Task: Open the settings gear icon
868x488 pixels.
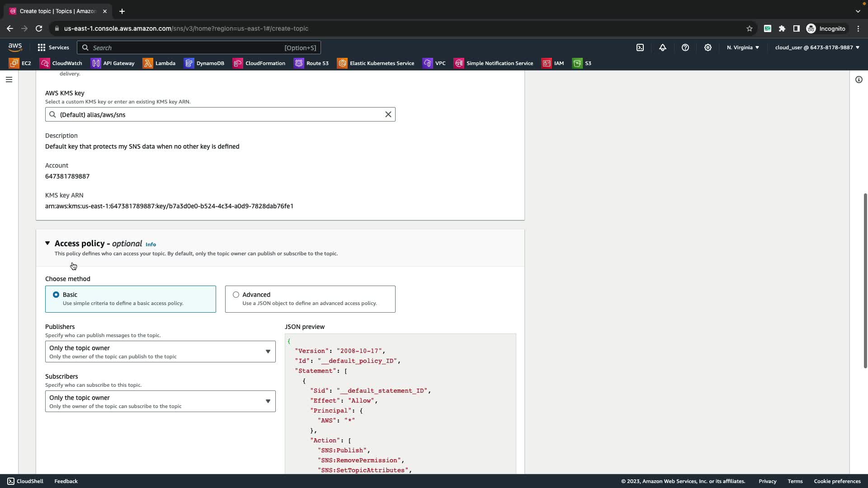Action: pyautogui.click(x=708, y=47)
